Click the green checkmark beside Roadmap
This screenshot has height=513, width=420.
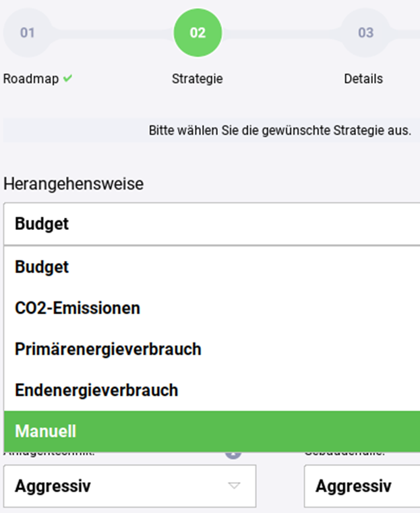tap(67, 79)
